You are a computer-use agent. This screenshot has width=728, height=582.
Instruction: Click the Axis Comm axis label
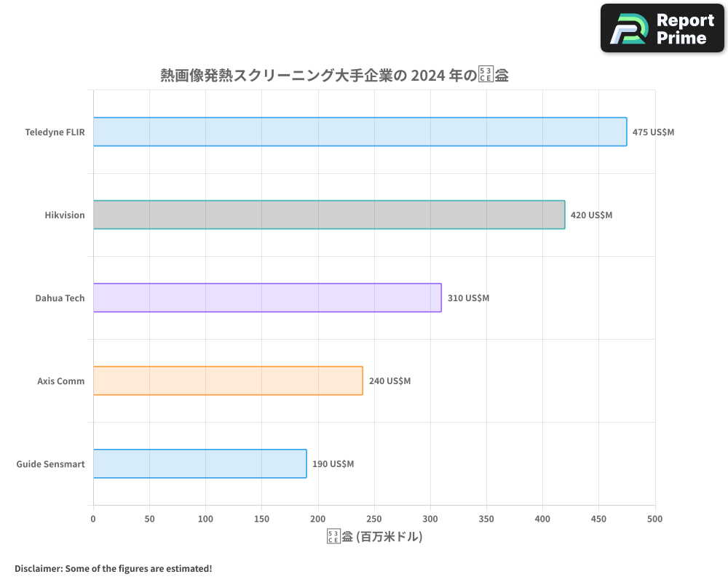click(61, 380)
